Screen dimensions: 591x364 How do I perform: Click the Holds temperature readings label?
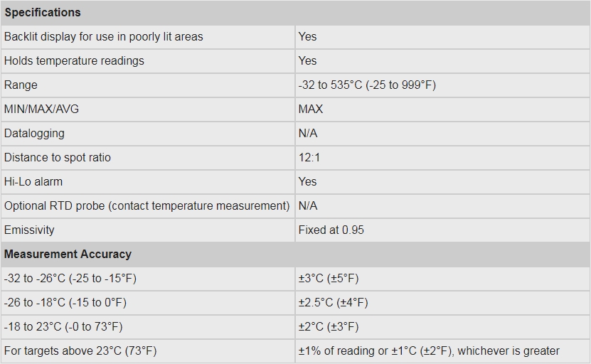click(74, 60)
